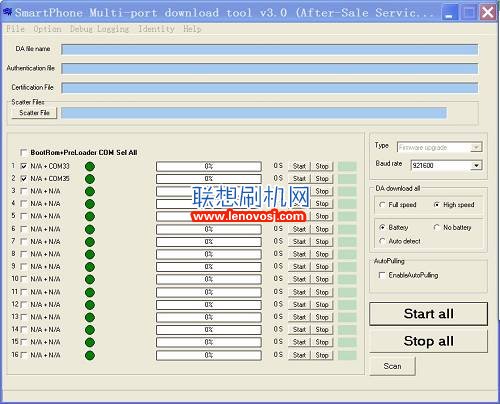Start download on port row 1

click(299, 166)
